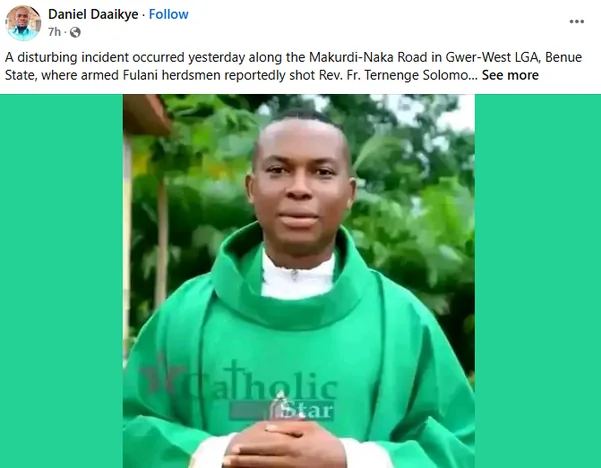The width and height of the screenshot is (601, 468).
Task: Open the 7h post timestamp
Action: coord(54,32)
